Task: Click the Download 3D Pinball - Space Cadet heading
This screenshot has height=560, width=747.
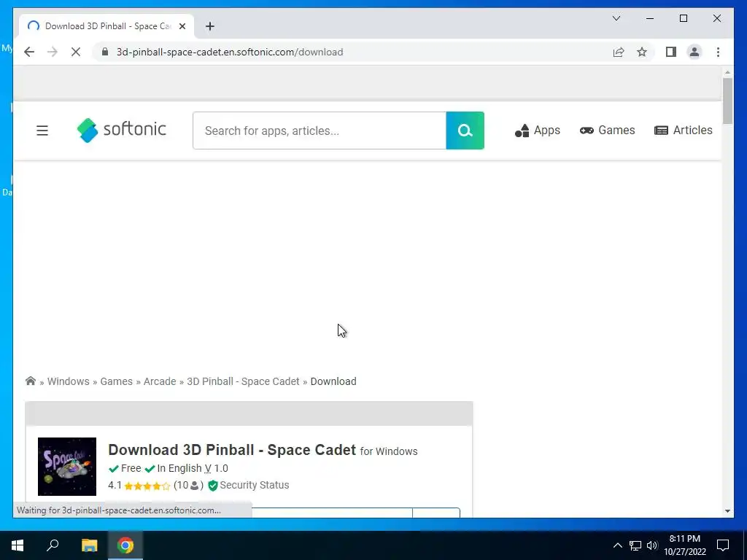Action: coord(232,450)
